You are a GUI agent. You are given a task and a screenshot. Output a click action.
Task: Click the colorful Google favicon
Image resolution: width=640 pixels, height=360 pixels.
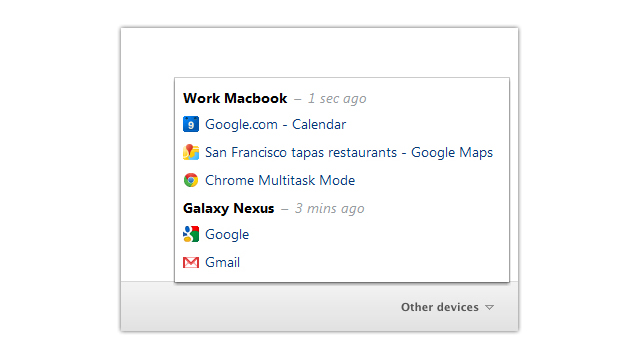191,234
